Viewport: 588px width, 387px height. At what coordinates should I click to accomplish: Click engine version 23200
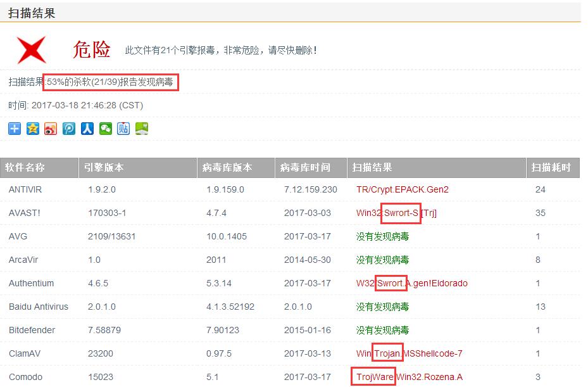(x=101, y=353)
